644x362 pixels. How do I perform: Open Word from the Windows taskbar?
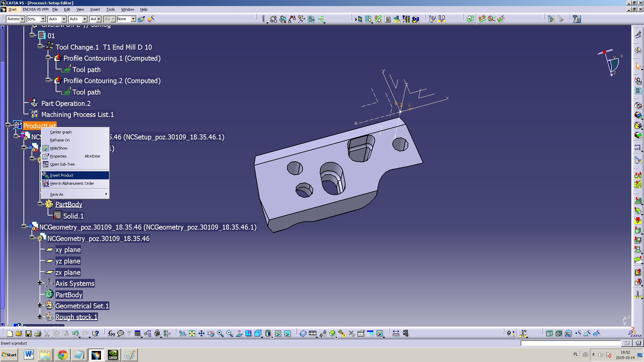(x=29, y=355)
